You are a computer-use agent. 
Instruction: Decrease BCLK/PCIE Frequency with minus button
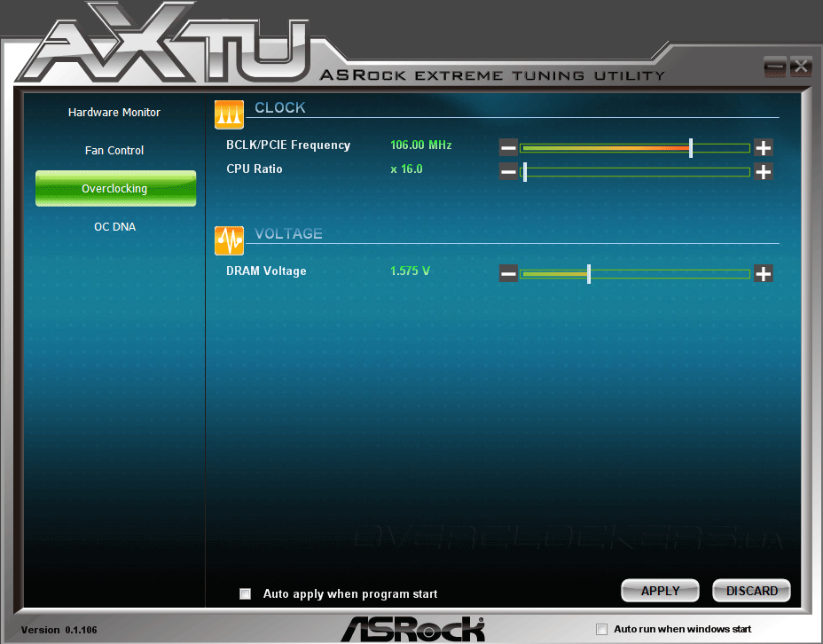pyautogui.click(x=508, y=147)
